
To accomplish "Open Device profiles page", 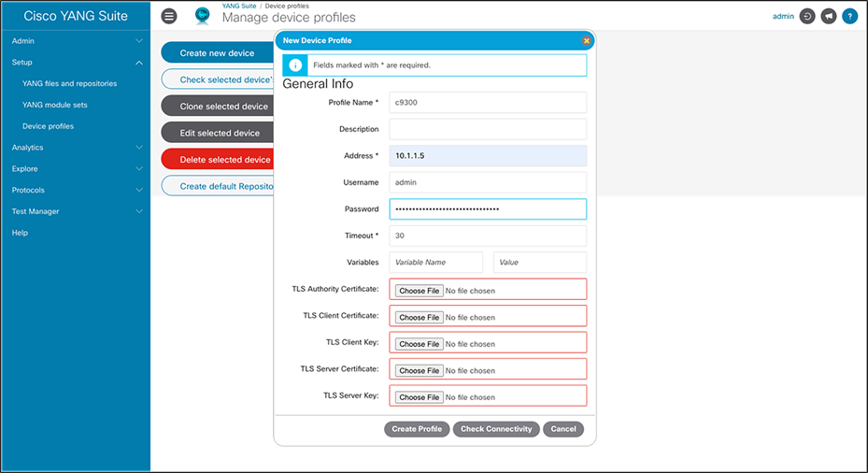I will click(x=49, y=126).
